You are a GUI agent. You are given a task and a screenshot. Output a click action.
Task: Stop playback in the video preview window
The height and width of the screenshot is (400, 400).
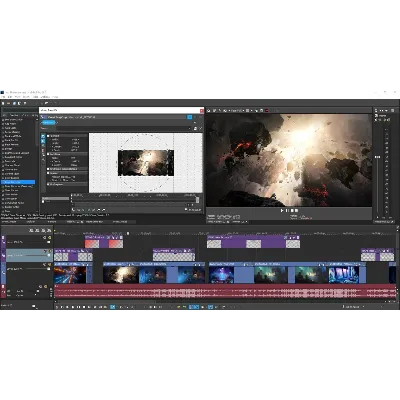pyautogui.click(x=292, y=211)
